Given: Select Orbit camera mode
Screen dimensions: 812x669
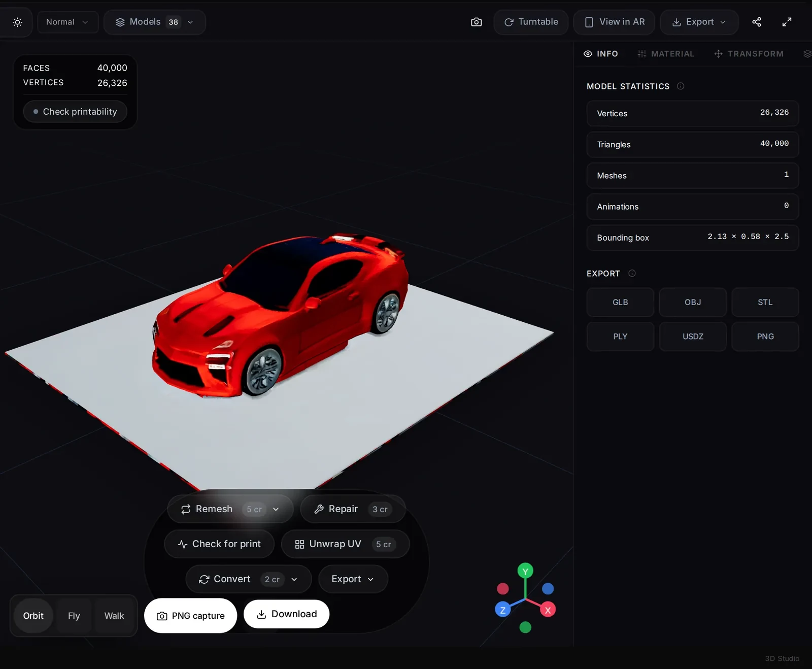Looking at the screenshot, I should (x=33, y=616).
